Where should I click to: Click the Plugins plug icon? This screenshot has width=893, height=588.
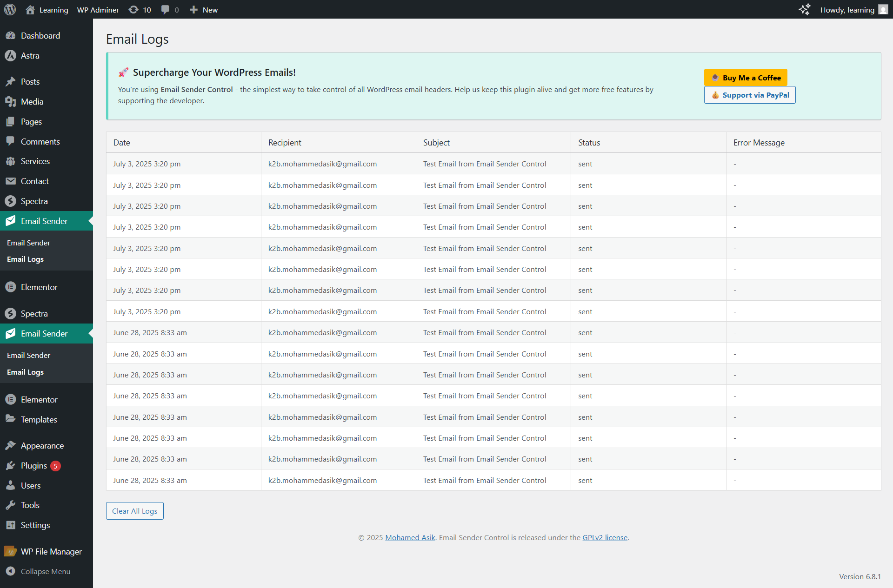click(x=10, y=465)
